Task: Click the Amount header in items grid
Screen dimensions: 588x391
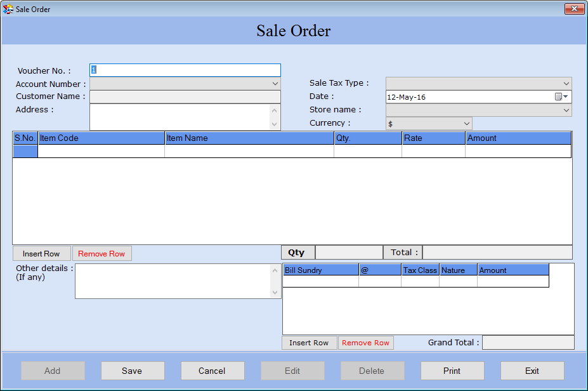Action: click(x=518, y=138)
